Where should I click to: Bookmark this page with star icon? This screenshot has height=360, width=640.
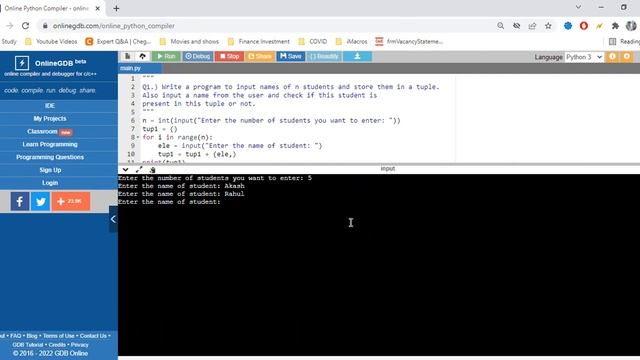(548, 26)
